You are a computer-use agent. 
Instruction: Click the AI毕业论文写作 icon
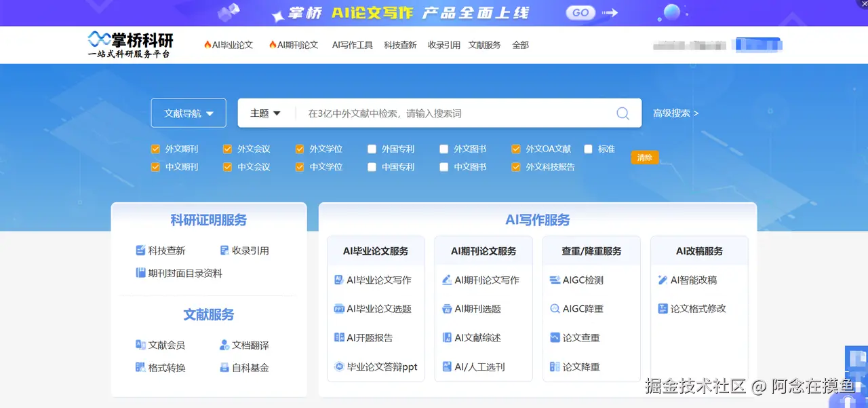(x=339, y=280)
